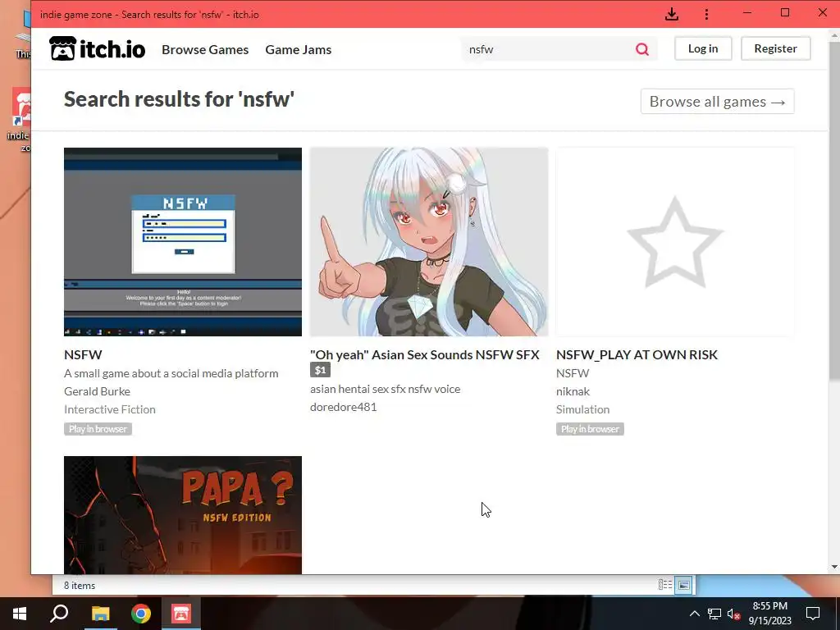Screen dimensions: 840x630
Task: Open the indie game zone desktop shortcut
Action: pyautogui.click(x=20, y=121)
